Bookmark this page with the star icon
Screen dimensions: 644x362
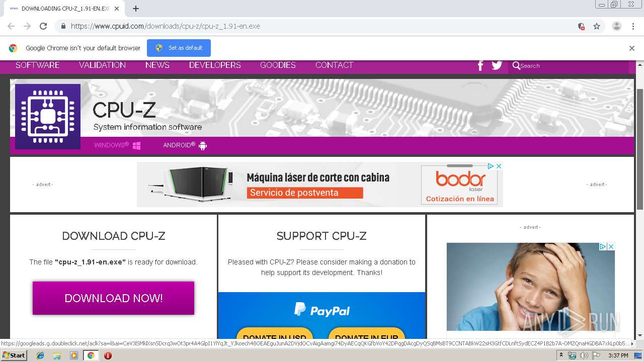(597, 26)
